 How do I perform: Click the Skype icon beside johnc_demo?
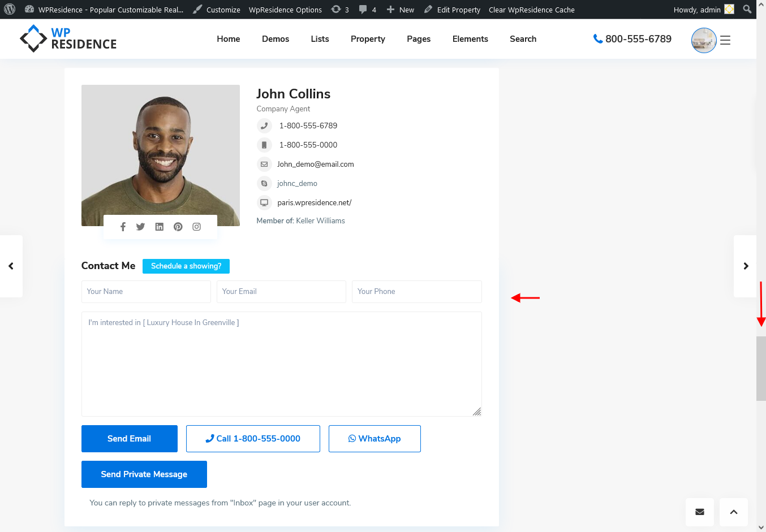pyautogui.click(x=264, y=183)
